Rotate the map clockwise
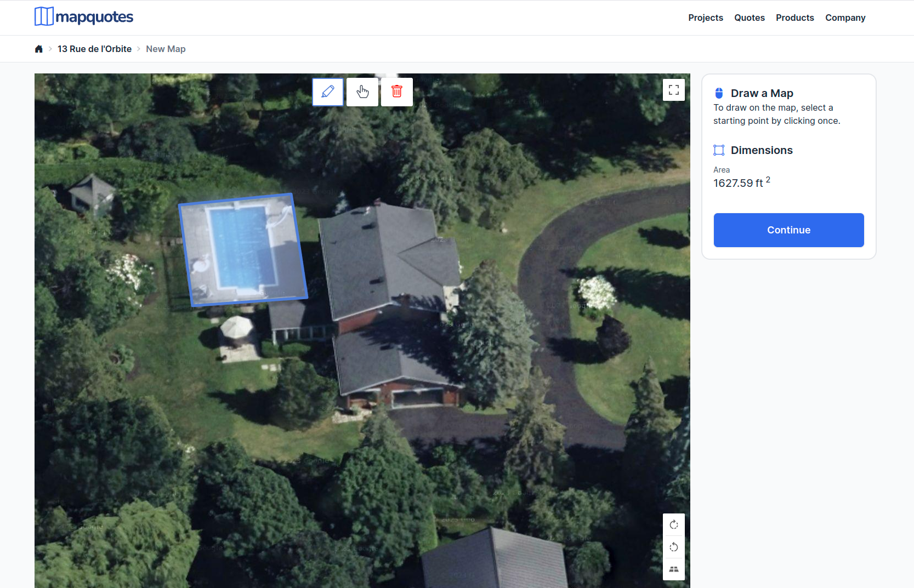This screenshot has width=914, height=588. coord(674,524)
